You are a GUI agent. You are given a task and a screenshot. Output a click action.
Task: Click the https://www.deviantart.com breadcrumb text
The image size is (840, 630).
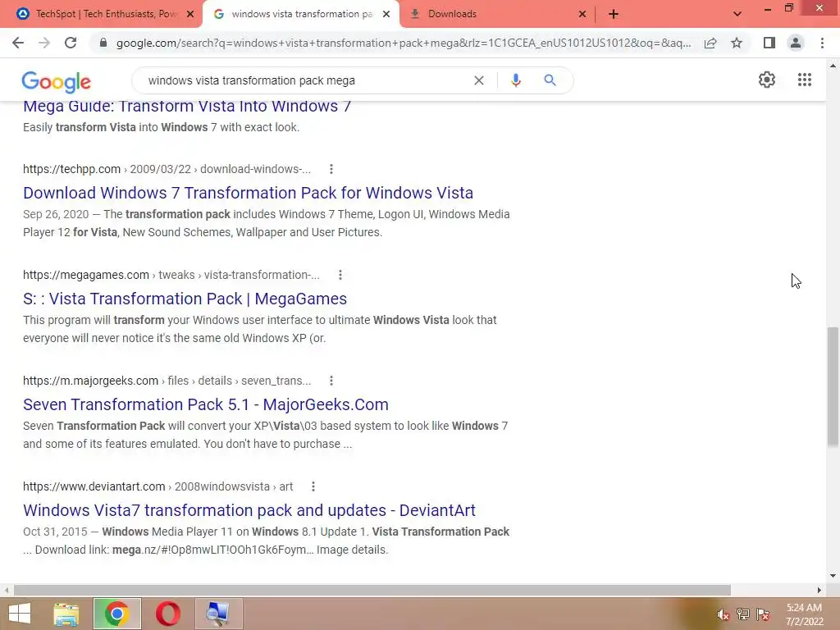pyautogui.click(x=94, y=486)
